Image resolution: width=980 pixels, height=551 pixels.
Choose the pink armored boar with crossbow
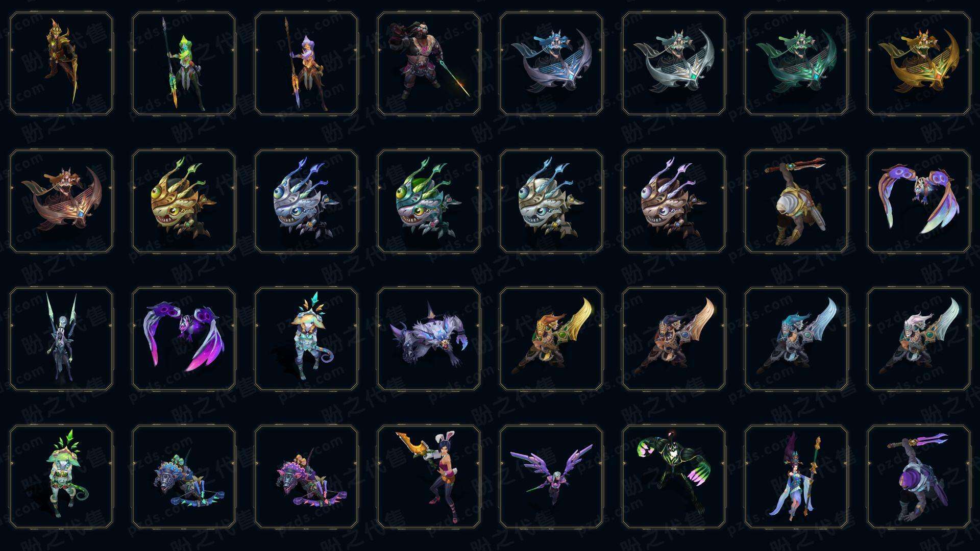pos(306,477)
